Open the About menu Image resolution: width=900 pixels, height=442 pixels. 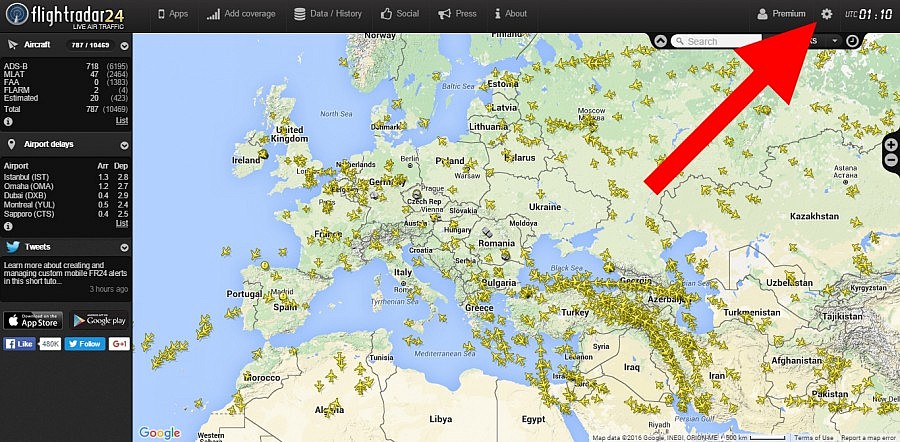point(510,14)
